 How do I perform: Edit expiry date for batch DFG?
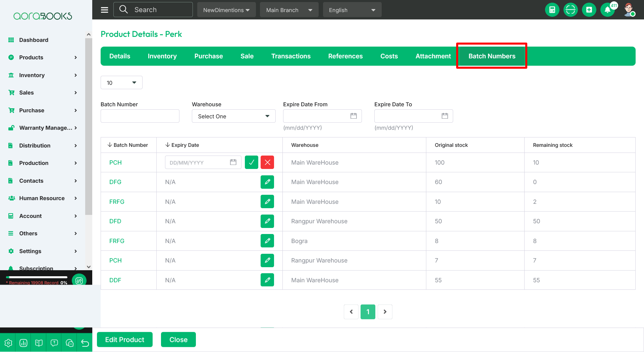[x=267, y=182]
